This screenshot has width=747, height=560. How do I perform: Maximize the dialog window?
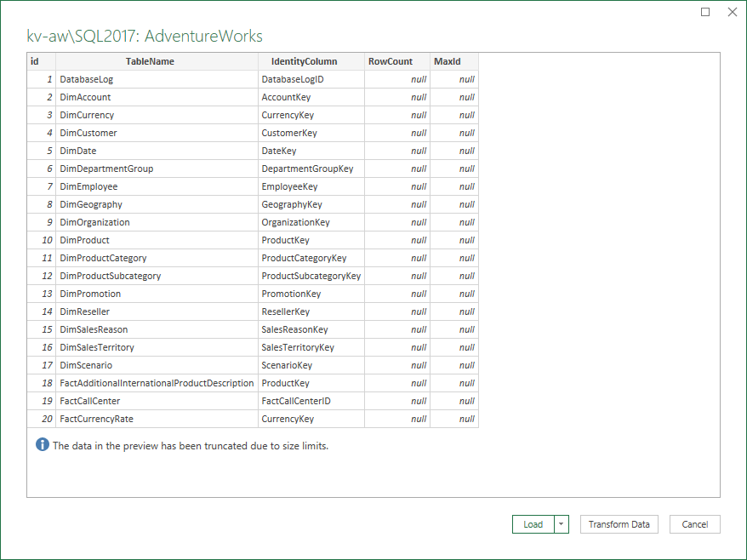click(x=705, y=12)
